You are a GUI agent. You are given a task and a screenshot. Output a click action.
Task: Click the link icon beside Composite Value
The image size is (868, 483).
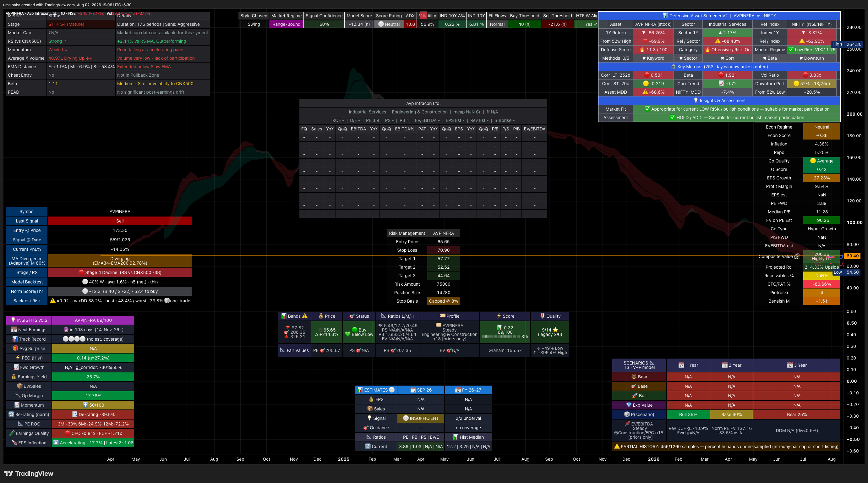[797, 256]
